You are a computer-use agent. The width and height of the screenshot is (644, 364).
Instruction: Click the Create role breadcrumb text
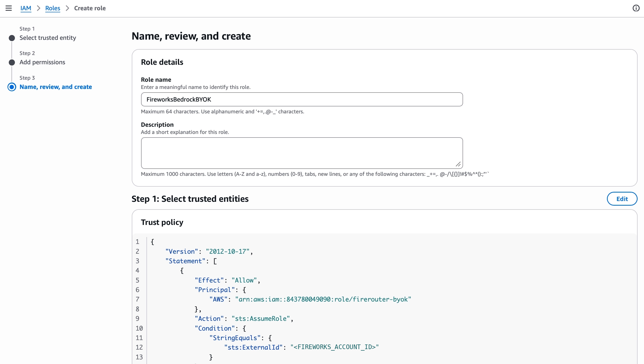[90, 8]
